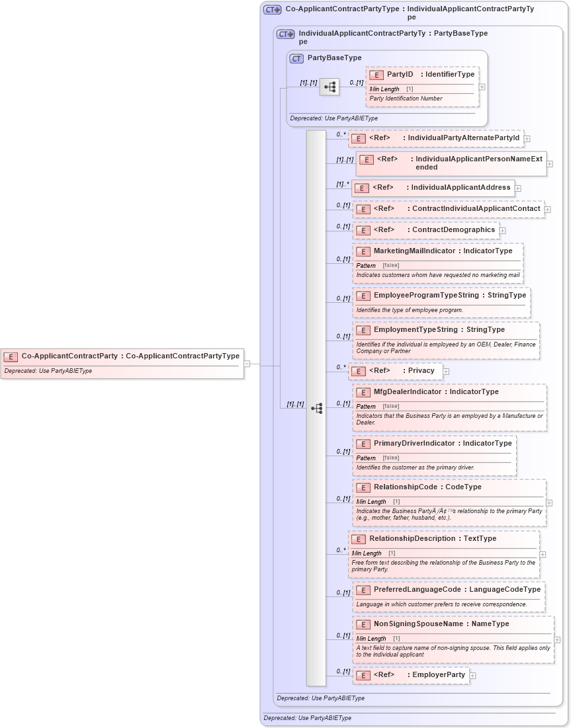Select the sequence compositor of the main content model
This screenshot has height=728, width=571.
[317, 408]
